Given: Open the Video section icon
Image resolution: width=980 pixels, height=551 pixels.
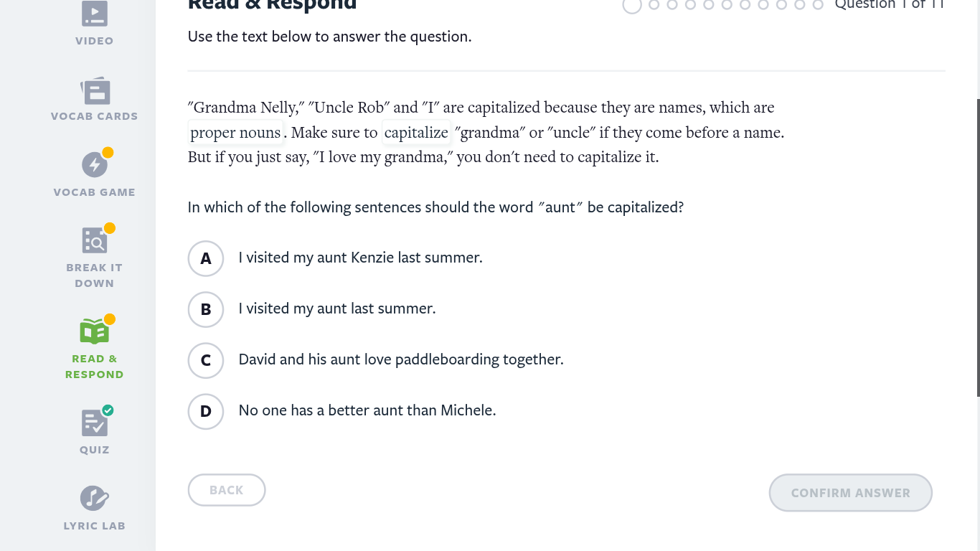Looking at the screenshot, I should (x=95, y=14).
